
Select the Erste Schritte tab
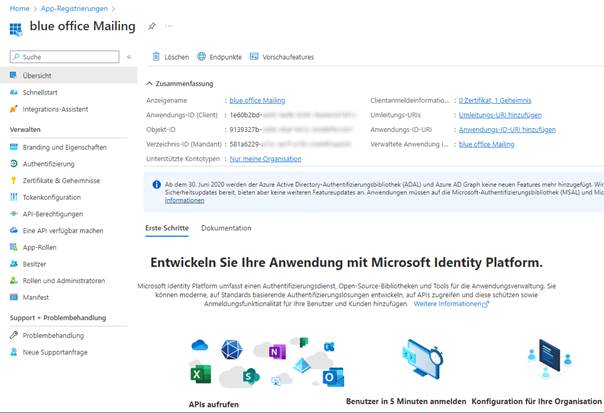point(167,228)
